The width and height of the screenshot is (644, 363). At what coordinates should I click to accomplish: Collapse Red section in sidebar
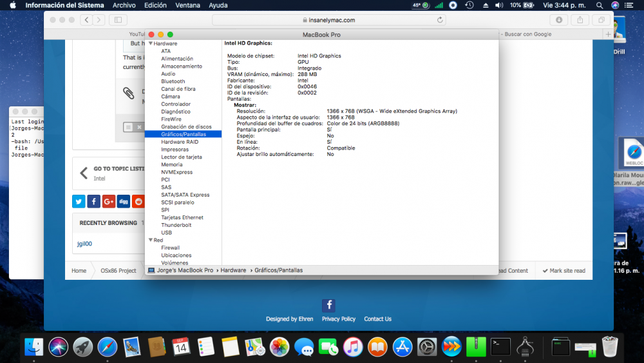tap(151, 240)
